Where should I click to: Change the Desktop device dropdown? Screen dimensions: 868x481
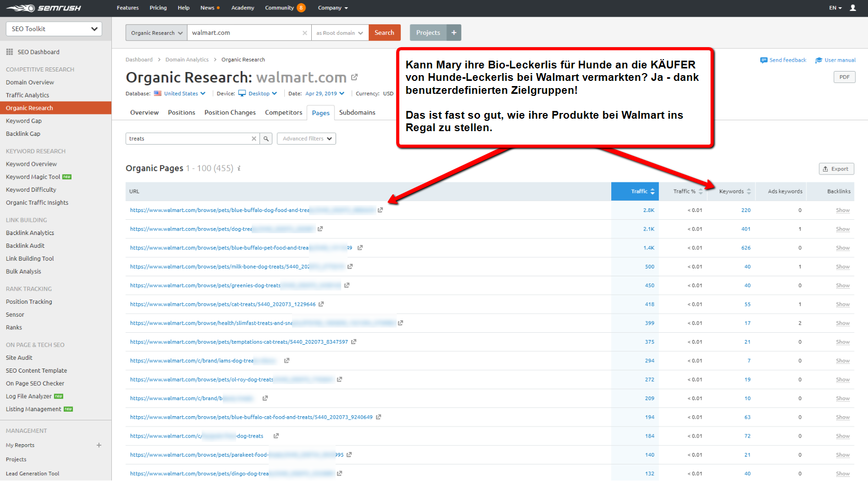point(258,94)
